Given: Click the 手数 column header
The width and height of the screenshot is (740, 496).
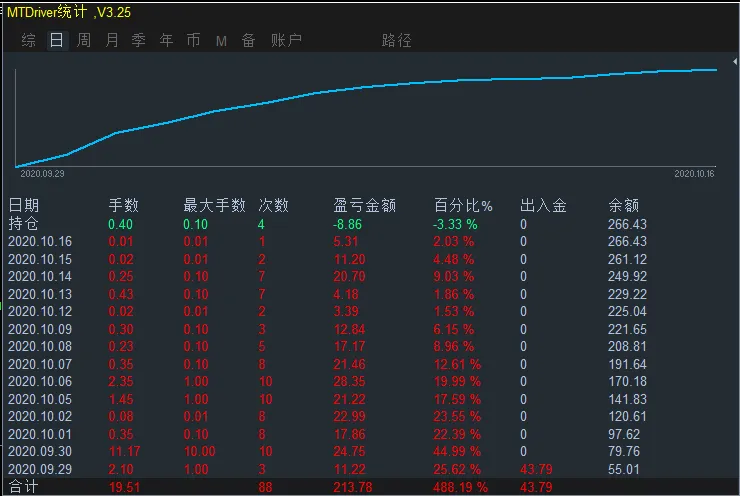Looking at the screenshot, I should 123,206.
